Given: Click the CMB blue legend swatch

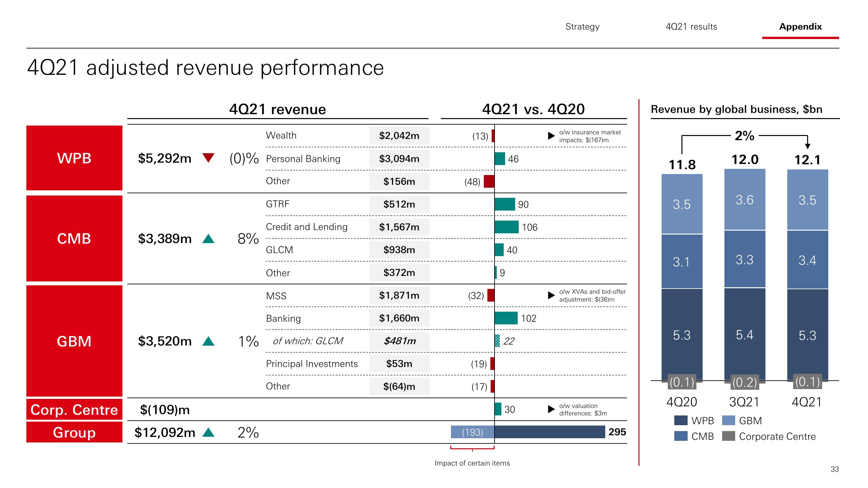Looking at the screenshot, I should coord(681,436).
